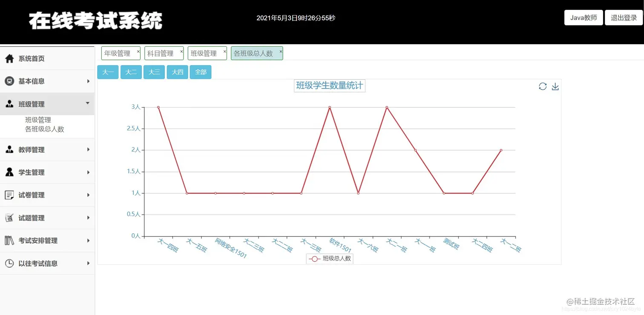Click the 软件1501 data point

click(330, 107)
